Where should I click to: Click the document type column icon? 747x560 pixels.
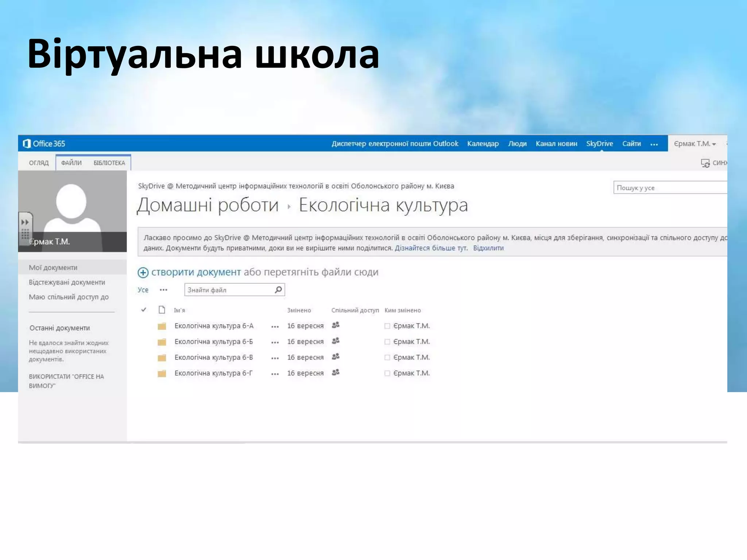coord(162,310)
